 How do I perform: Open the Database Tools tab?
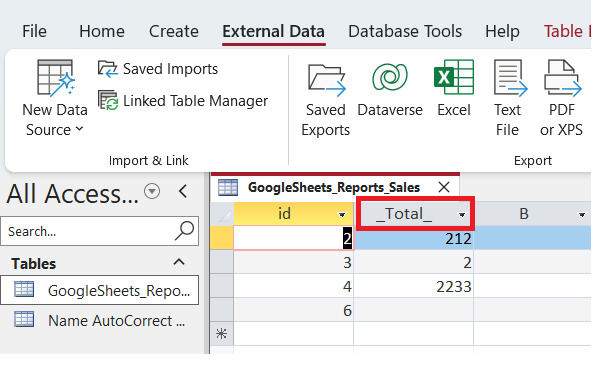pos(405,31)
